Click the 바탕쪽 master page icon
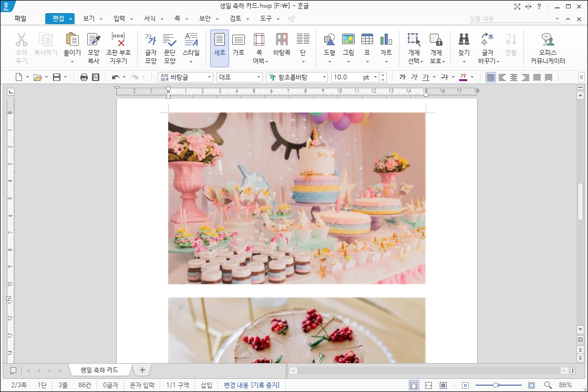Screen dimensions: 588x392 click(x=282, y=45)
